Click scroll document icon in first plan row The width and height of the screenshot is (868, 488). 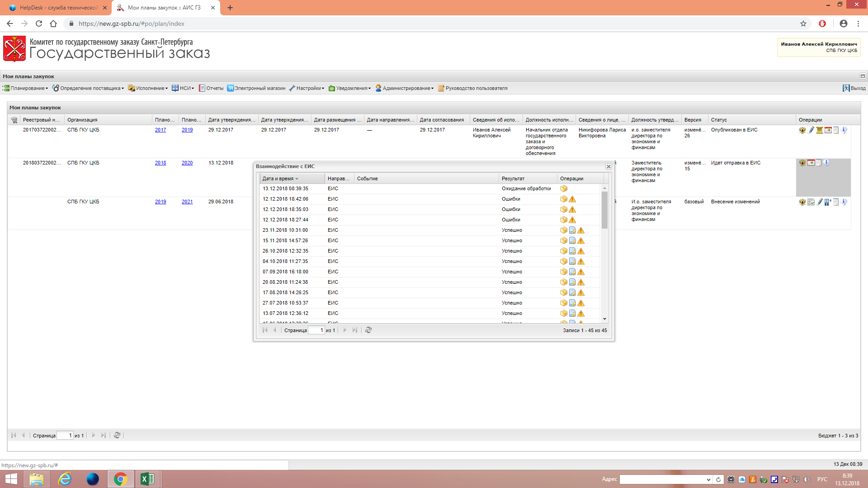[x=819, y=130]
